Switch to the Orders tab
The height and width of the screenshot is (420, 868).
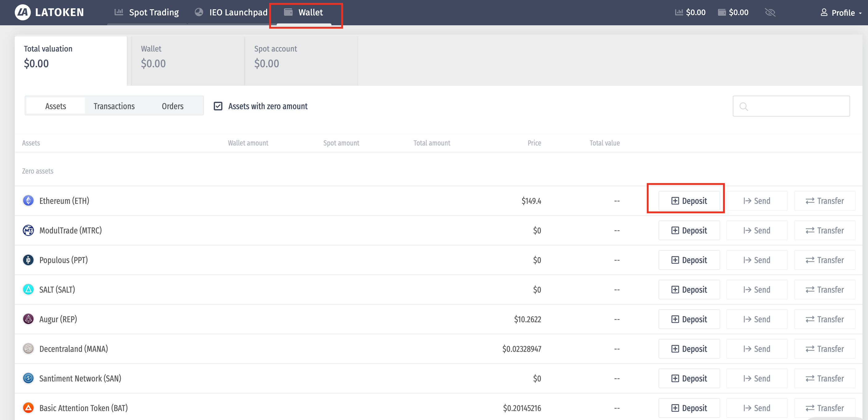pyautogui.click(x=172, y=106)
